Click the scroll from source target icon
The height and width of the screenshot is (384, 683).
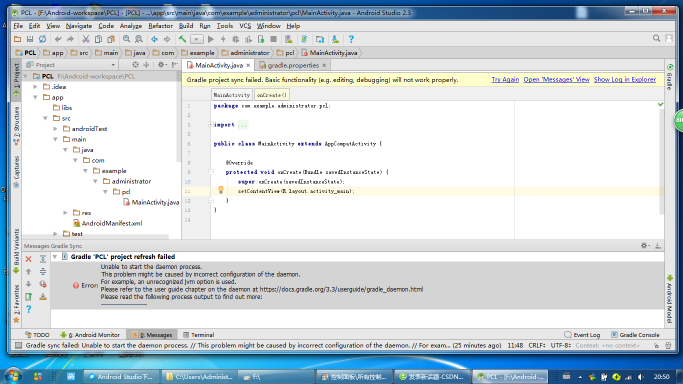135,65
